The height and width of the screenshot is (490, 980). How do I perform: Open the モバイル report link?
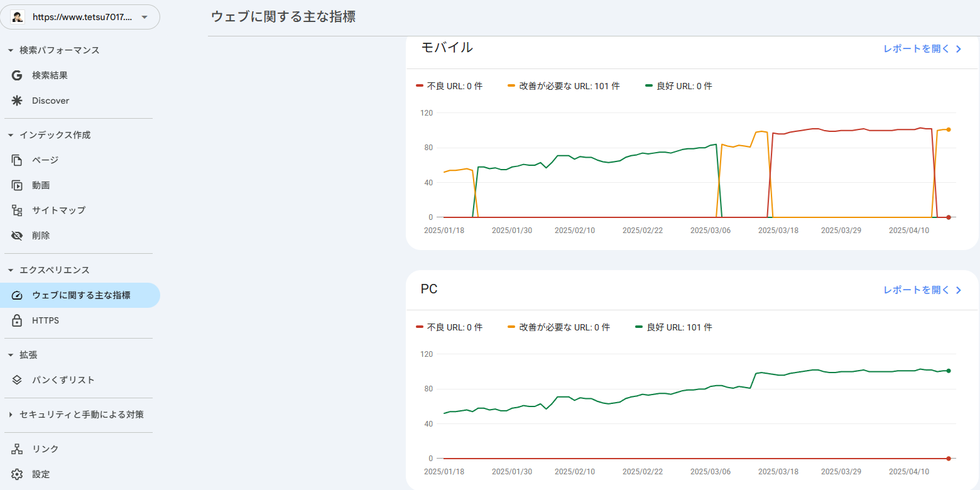click(922, 49)
